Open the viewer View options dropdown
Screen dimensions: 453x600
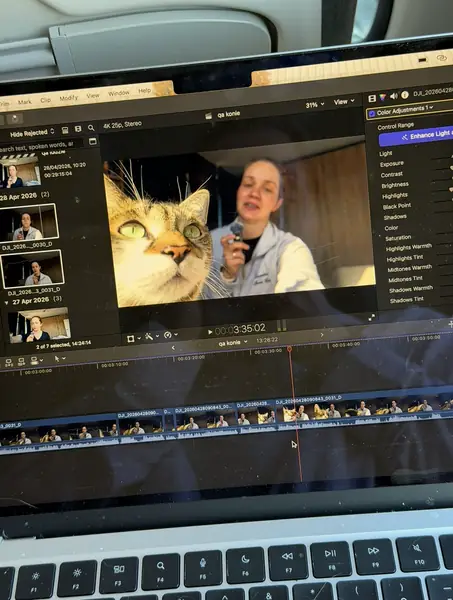coord(344,102)
